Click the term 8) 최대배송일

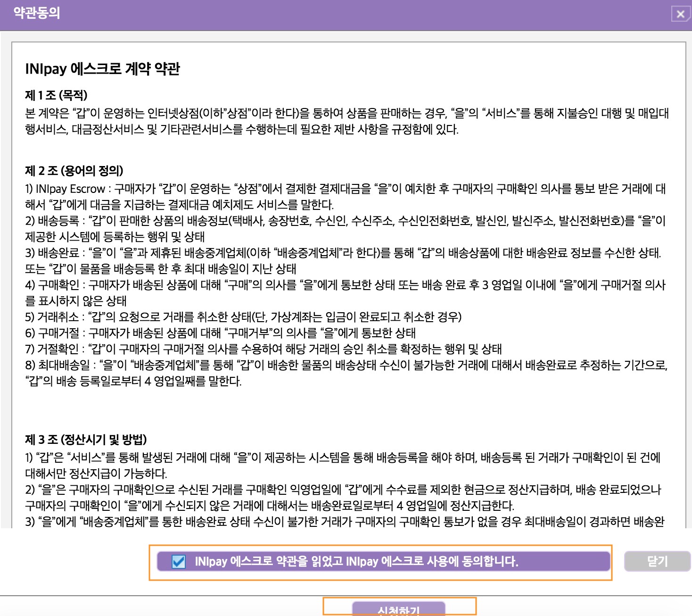point(58,365)
